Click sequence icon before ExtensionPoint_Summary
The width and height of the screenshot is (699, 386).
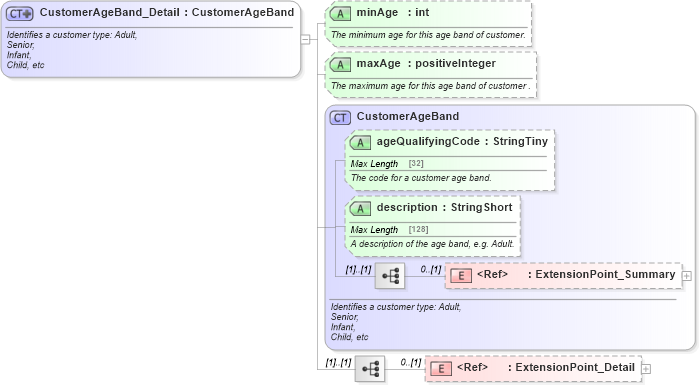click(x=390, y=276)
